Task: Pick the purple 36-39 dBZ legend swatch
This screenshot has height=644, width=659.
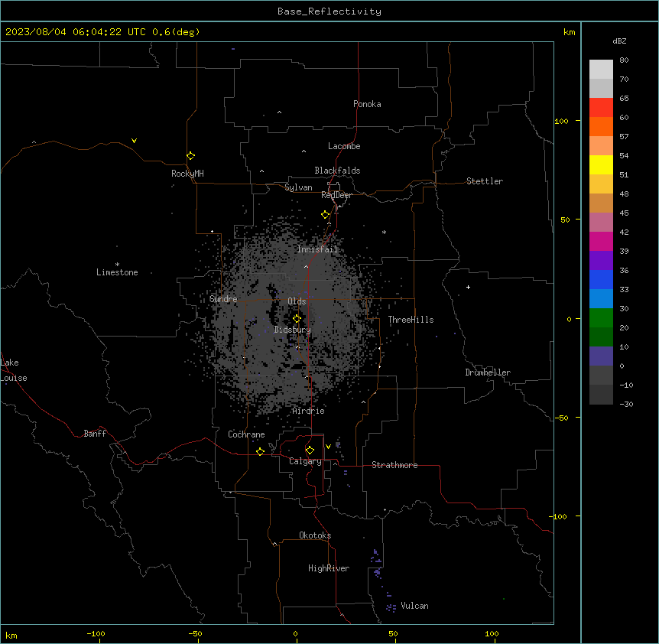Action: click(601, 261)
